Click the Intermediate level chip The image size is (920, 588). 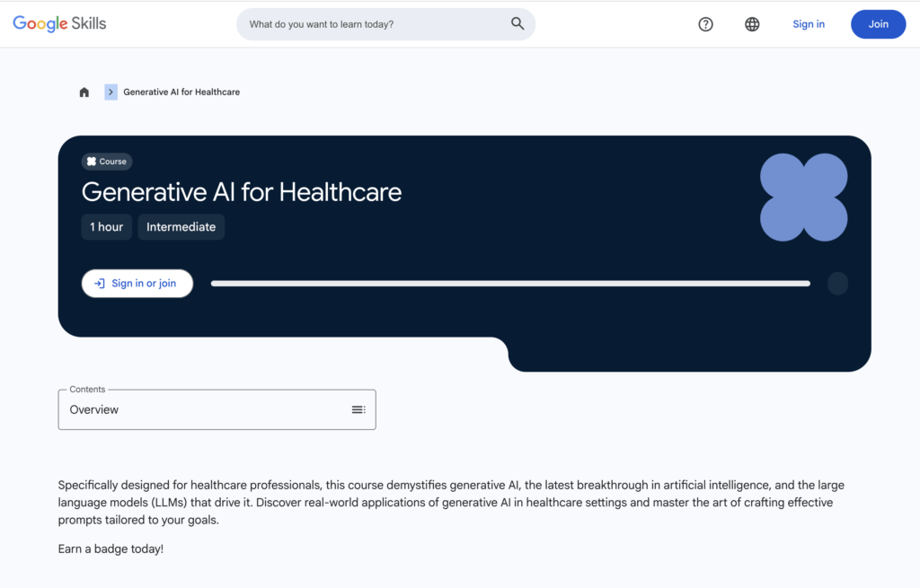[181, 227]
